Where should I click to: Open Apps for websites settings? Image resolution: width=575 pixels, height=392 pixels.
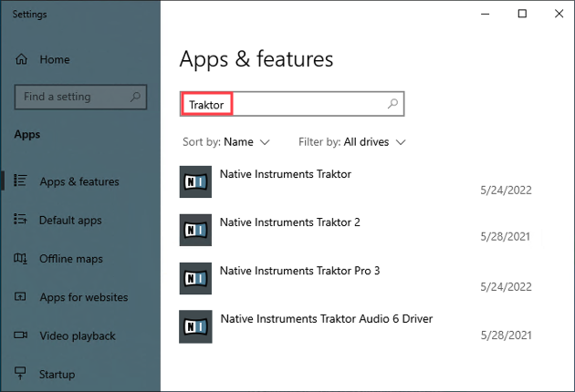pos(84,297)
